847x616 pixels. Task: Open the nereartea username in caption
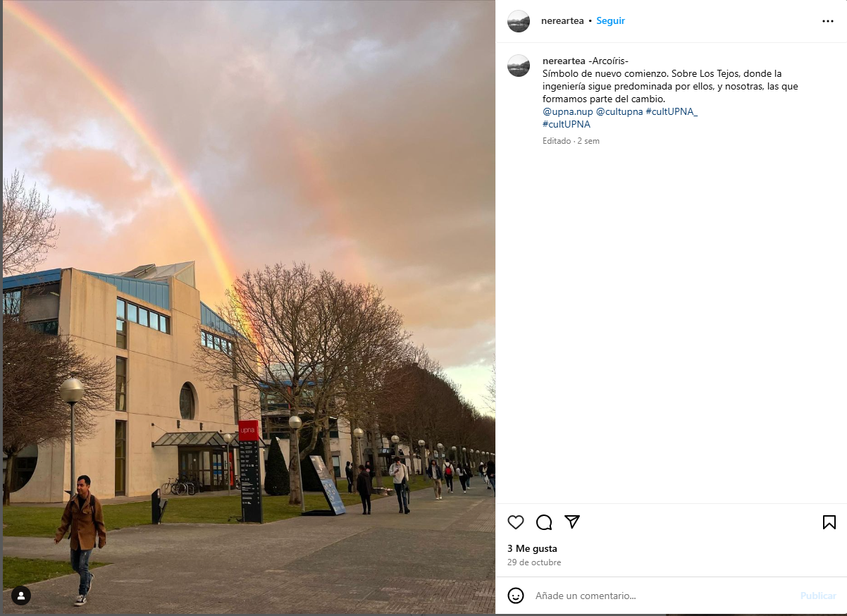pyautogui.click(x=564, y=61)
